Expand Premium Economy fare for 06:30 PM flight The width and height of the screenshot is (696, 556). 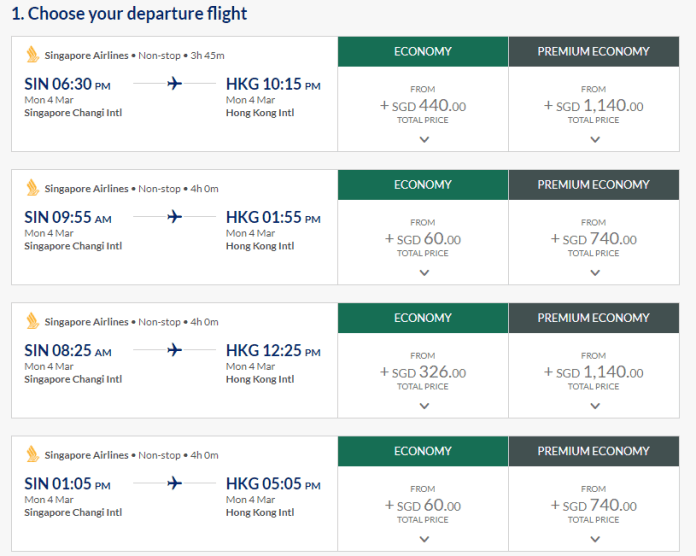[x=594, y=139]
